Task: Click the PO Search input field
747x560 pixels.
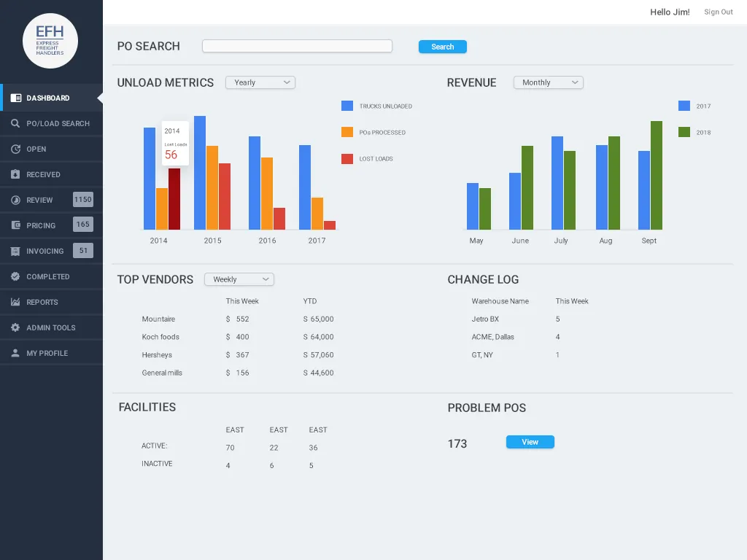Action: (298, 46)
